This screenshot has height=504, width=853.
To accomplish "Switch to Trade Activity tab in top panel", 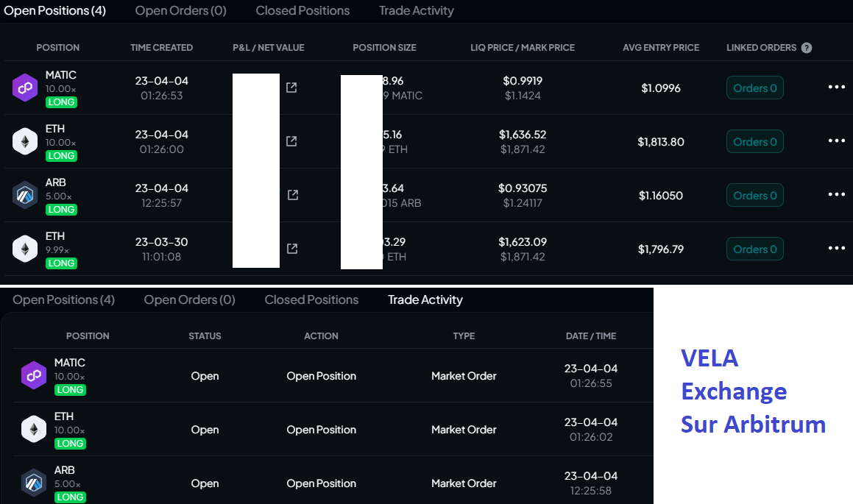I will [x=416, y=11].
